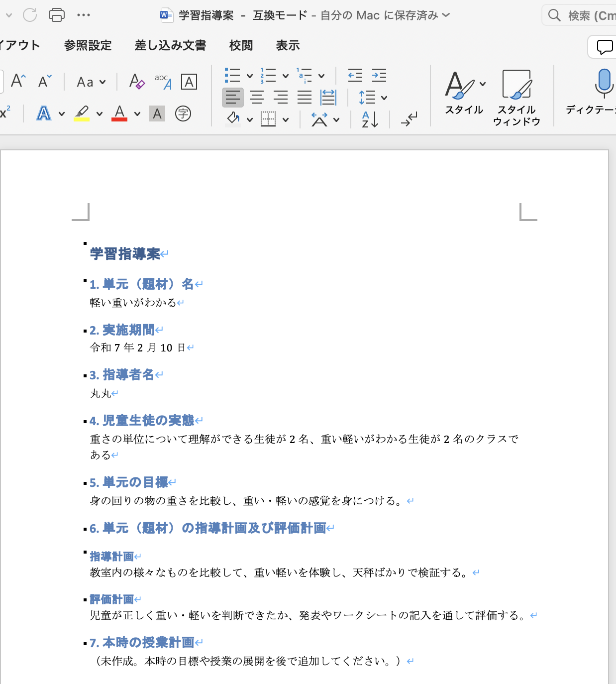Toggle center paragraph alignment
The width and height of the screenshot is (616, 684).
(257, 97)
